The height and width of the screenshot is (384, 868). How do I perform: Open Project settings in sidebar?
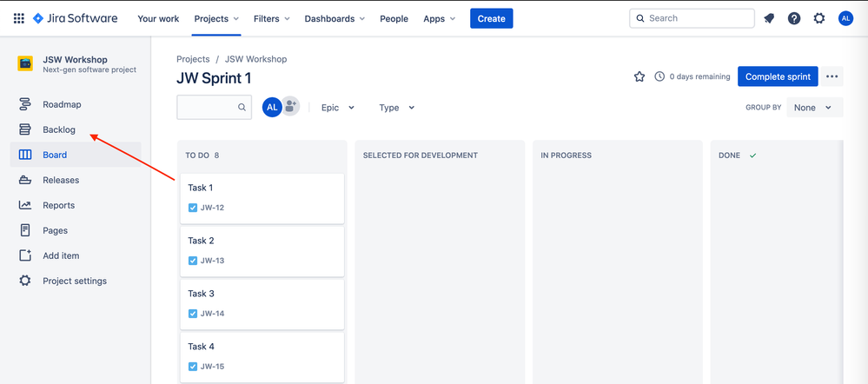pos(76,281)
